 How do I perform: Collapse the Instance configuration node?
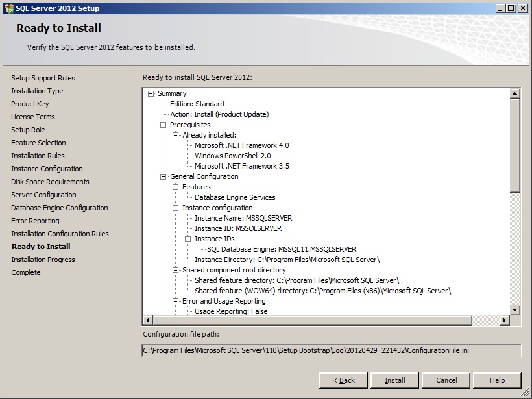click(x=175, y=208)
